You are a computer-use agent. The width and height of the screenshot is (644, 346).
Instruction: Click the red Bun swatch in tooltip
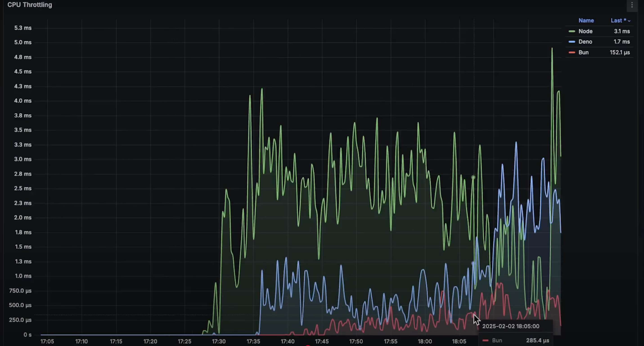[x=485, y=341]
